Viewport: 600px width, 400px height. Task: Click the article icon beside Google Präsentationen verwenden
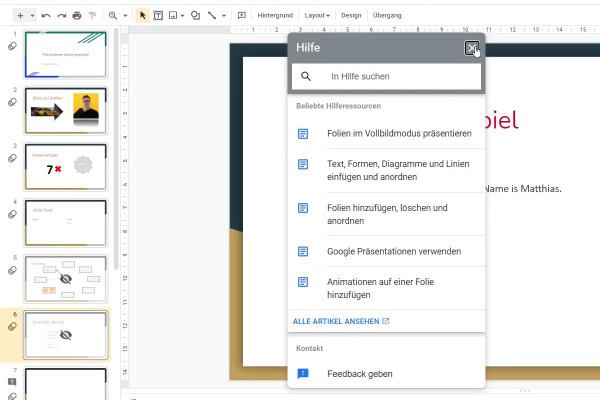[303, 251]
